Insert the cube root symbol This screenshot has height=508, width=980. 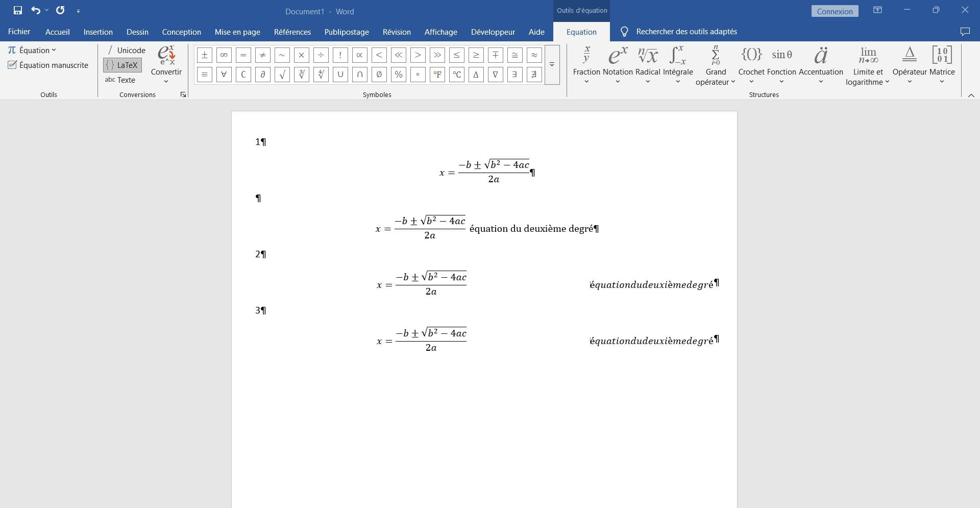301,75
